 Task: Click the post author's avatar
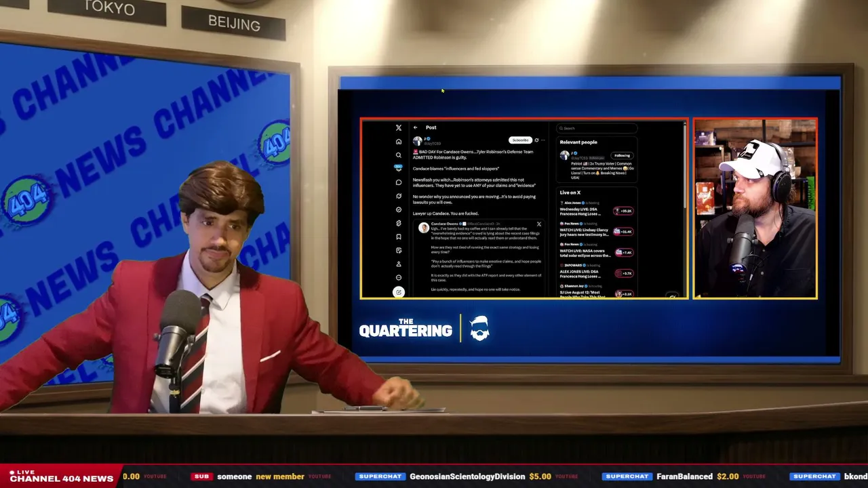[418, 141]
